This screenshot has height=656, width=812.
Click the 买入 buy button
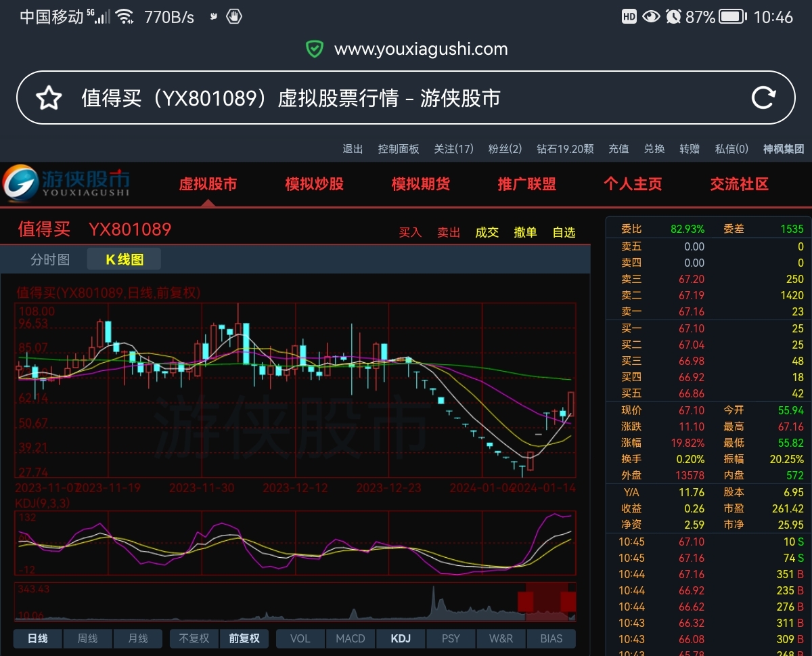[x=410, y=232]
